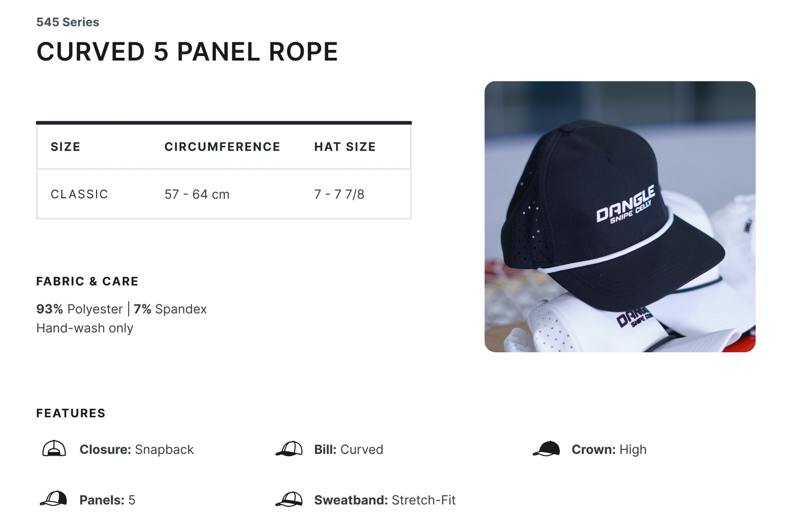Click the Curved 5 Panel Rope heading
The width and height of the screenshot is (809, 532).
coord(187,52)
